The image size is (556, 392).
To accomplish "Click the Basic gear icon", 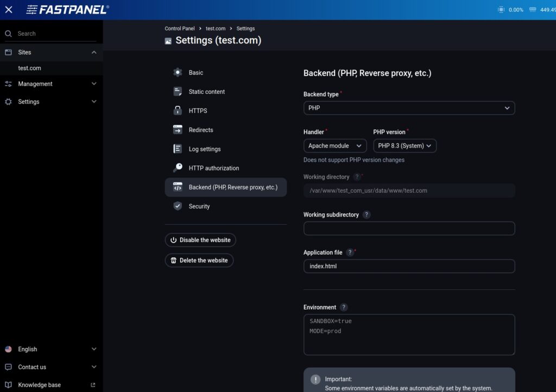I will click(x=178, y=72).
